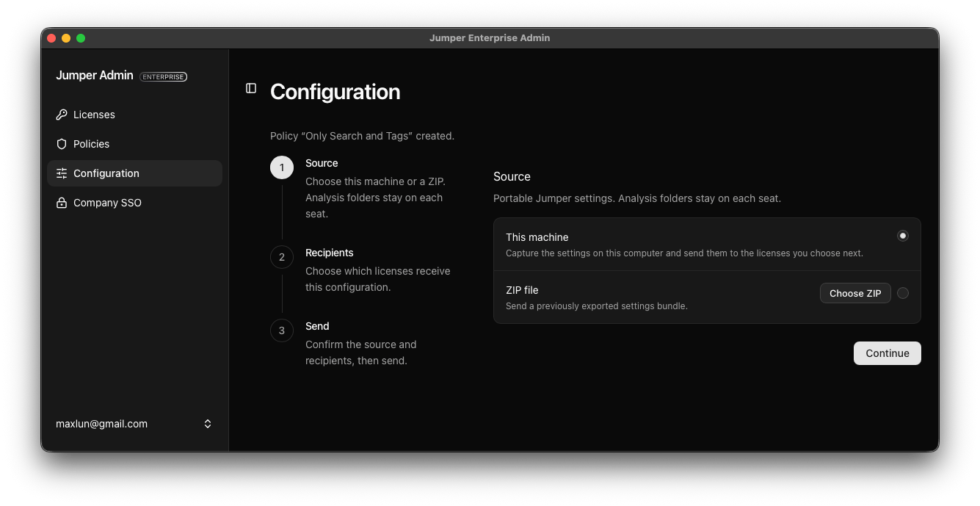The width and height of the screenshot is (980, 506).
Task: Click the policy created notice text
Action: click(363, 136)
